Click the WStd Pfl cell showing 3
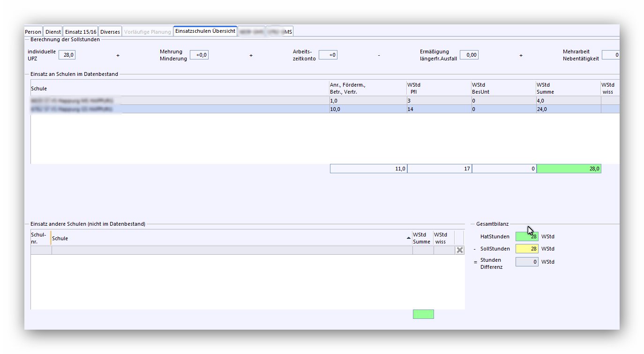This screenshot has width=644, height=354. coord(439,101)
